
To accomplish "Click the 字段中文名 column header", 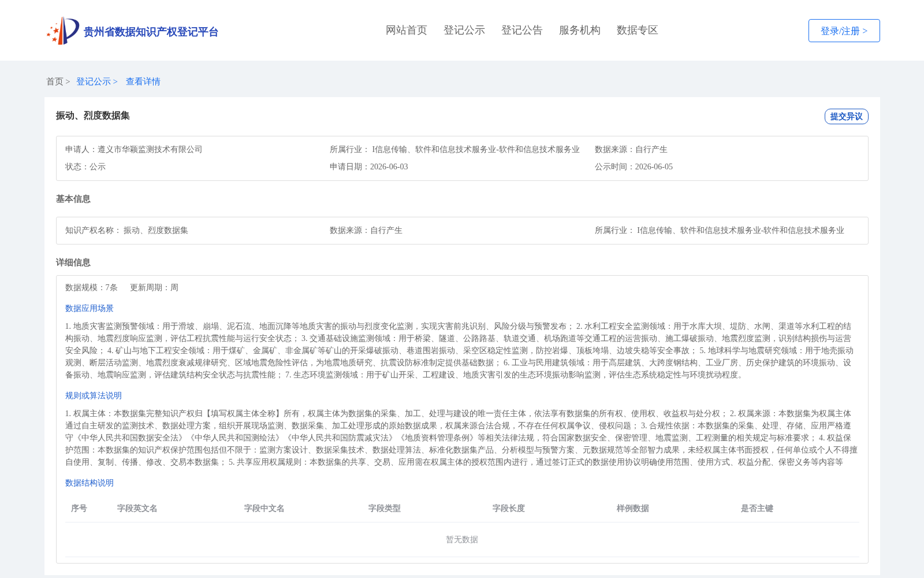I will click(x=264, y=508).
